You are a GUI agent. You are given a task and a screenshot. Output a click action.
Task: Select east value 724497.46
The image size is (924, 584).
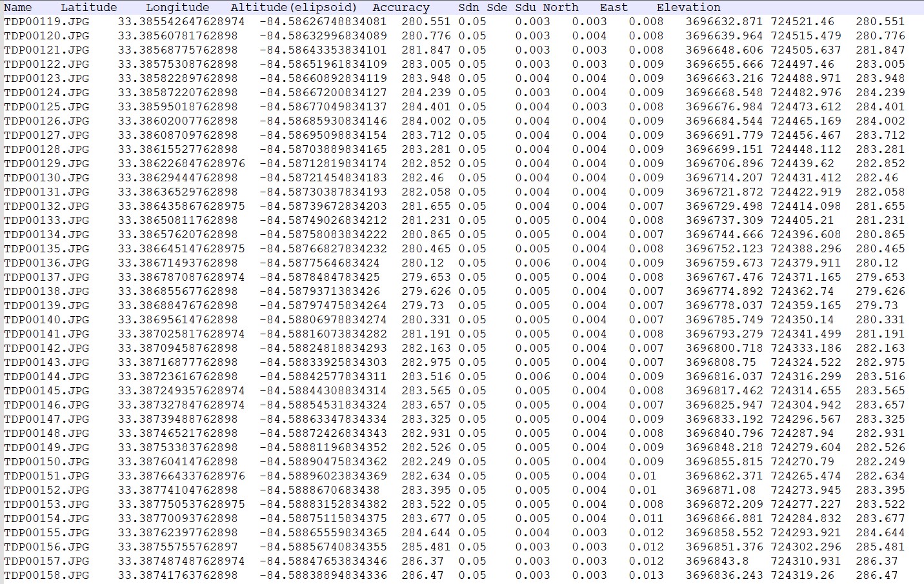tap(802, 64)
